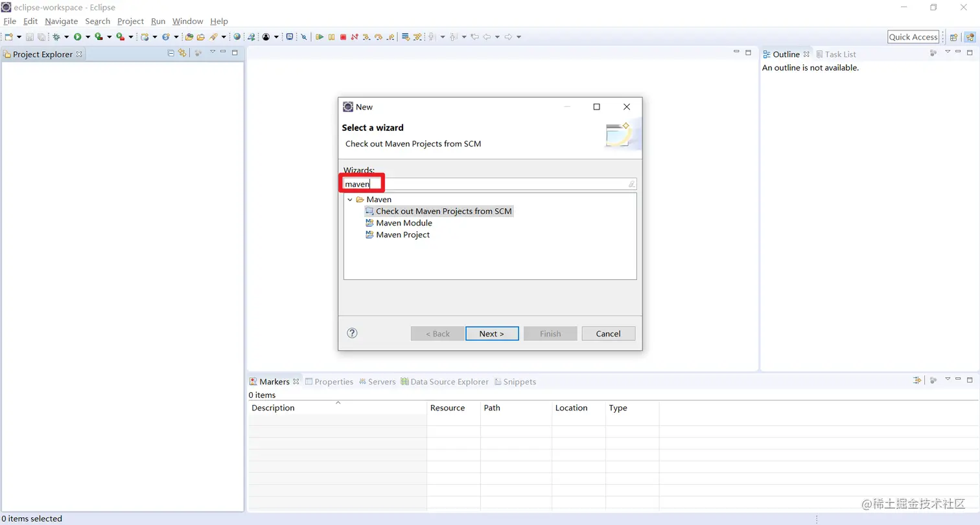980x525 pixels.
Task: Open Project Explorer view menu triangle
Action: 212,52
